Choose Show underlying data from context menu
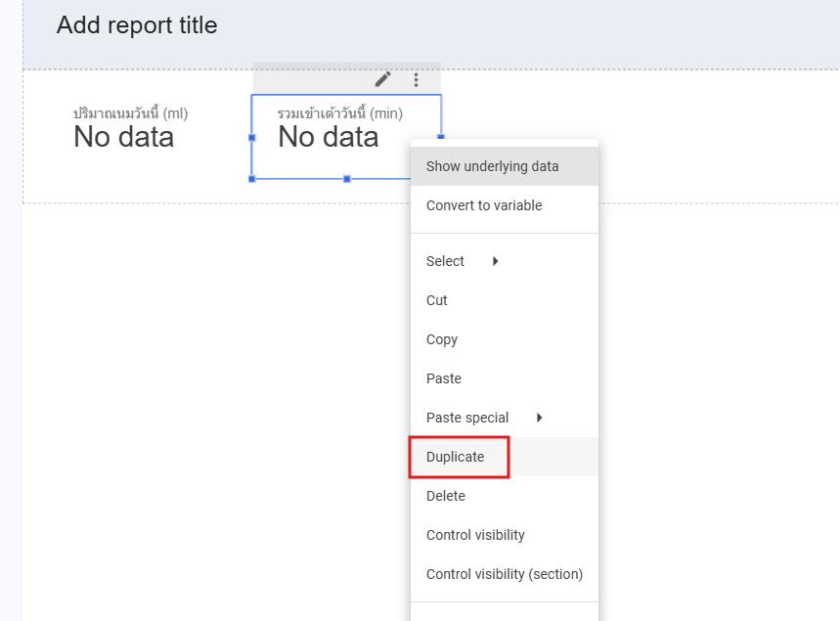This screenshot has width=840, height=621. (492, 166)
